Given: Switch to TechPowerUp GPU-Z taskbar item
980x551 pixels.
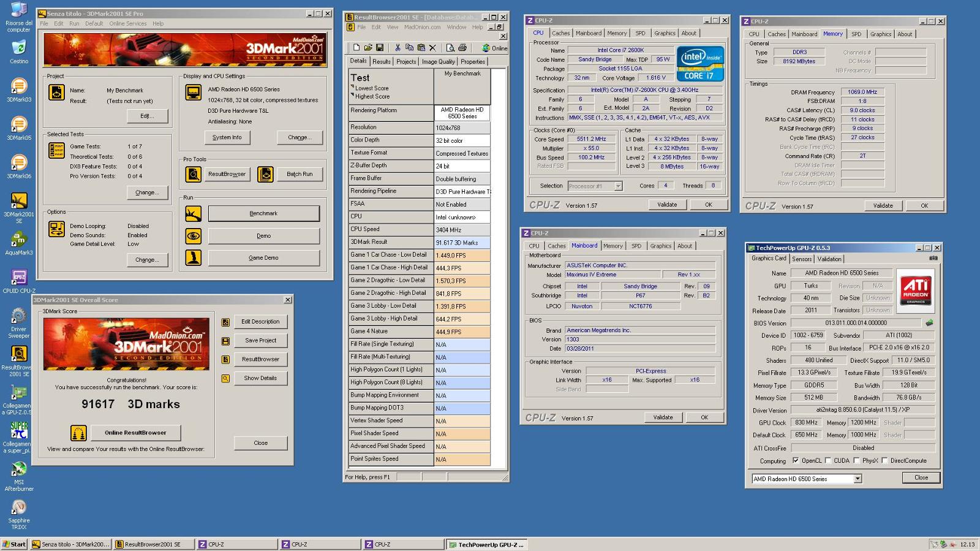Looking at the screenshot, I should click(x=487, y=544).
